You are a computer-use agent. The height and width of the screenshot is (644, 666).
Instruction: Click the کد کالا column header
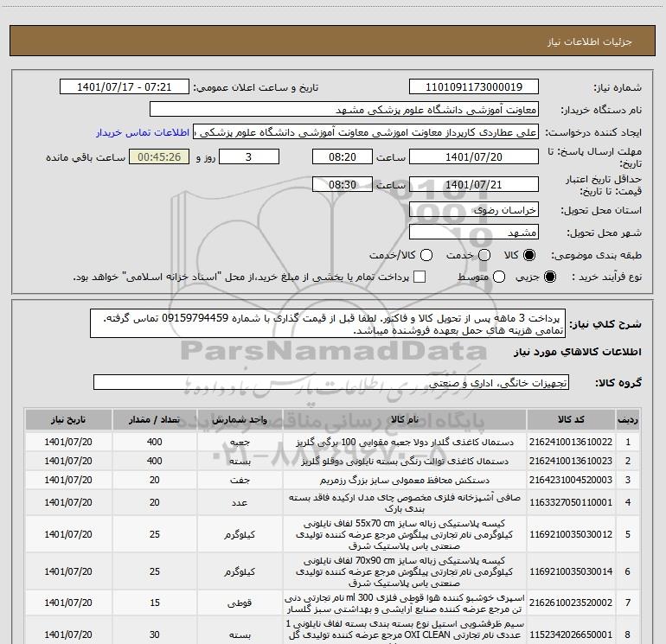click(x=571, y=420)
